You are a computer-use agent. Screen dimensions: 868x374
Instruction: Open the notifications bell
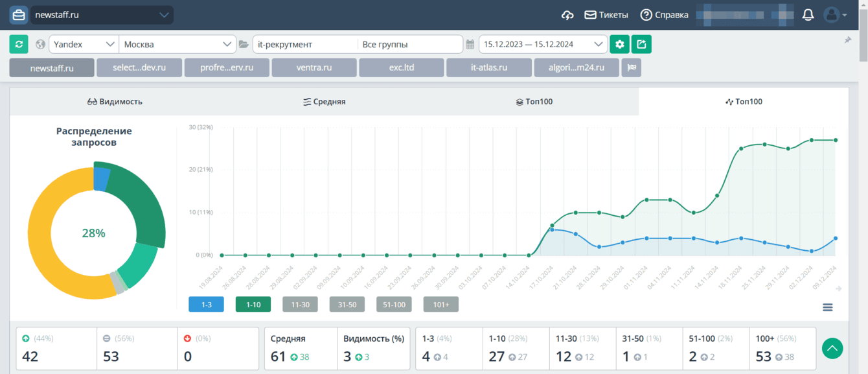pyautogui.click(x=808, y=15)
